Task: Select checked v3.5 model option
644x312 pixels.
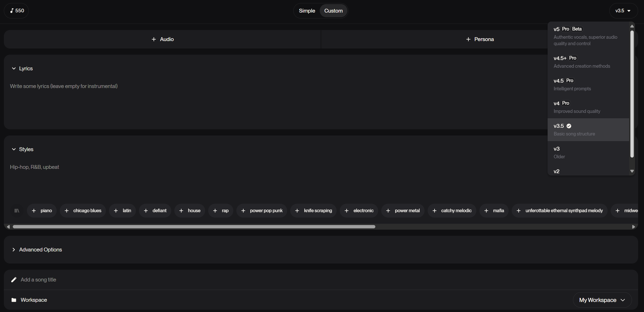Action: coord(588,130)
